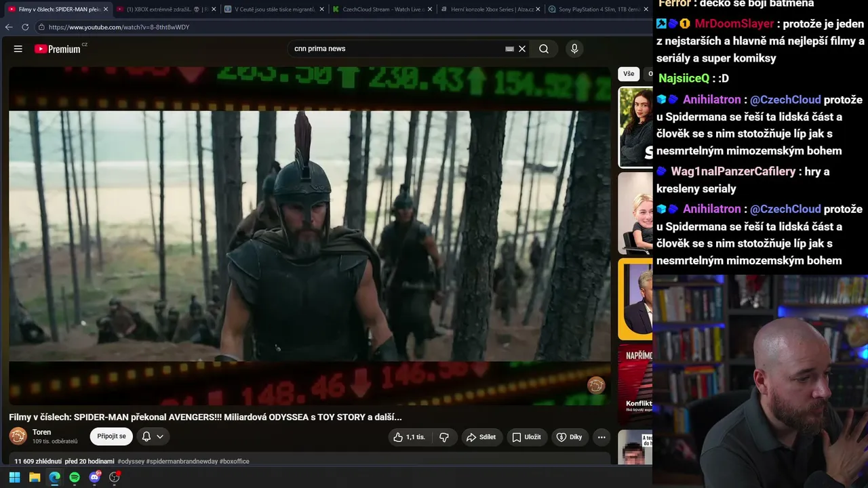Viewport: 868px width, 488px height.
Task: Open the Windows Start menu
Action: [x=14, y=477]
